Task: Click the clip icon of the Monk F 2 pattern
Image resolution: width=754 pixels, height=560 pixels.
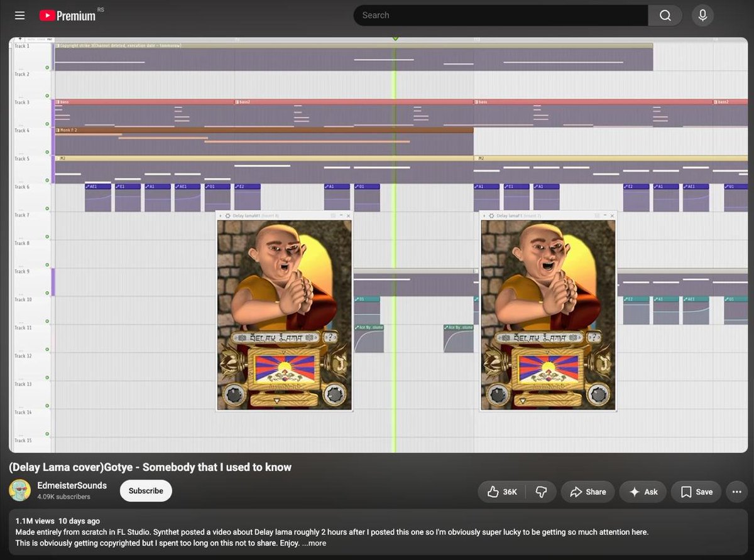Action: click(x=58, y=130)
